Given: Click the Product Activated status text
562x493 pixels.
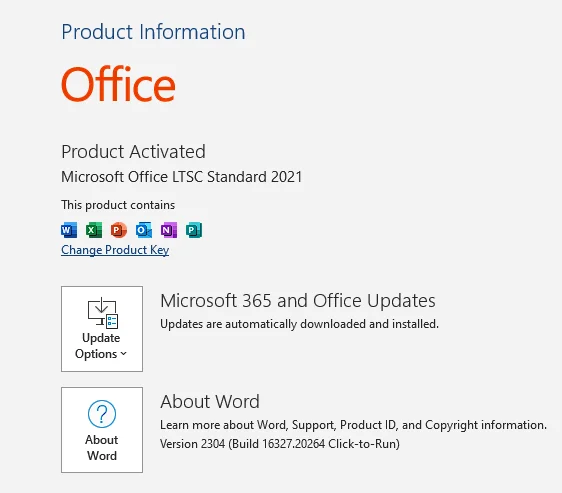Looking at the screenshot, I should click(133, 152).
